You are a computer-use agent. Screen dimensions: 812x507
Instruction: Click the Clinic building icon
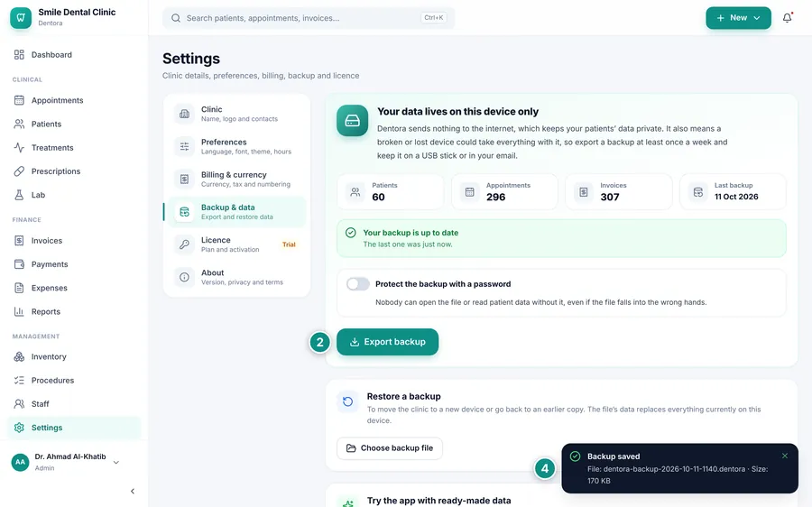pos(184,114)
